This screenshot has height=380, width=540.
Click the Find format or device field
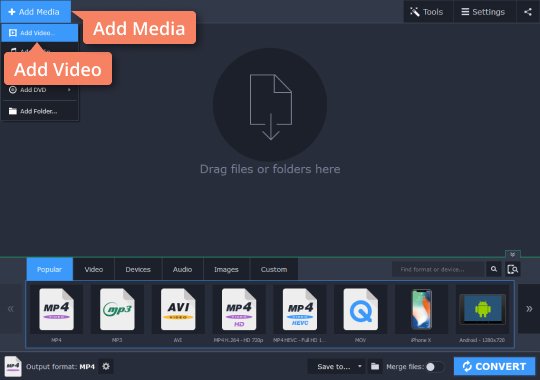coord(438,269)
